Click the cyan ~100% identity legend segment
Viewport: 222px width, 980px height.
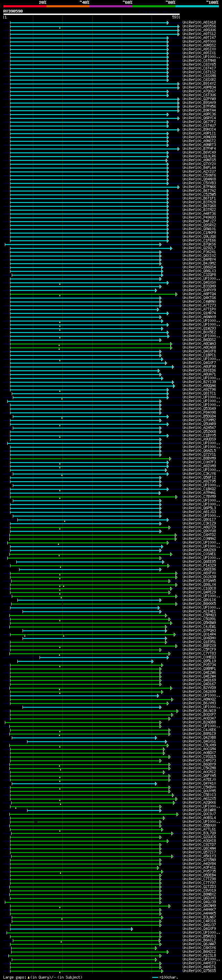click(197, 6)
